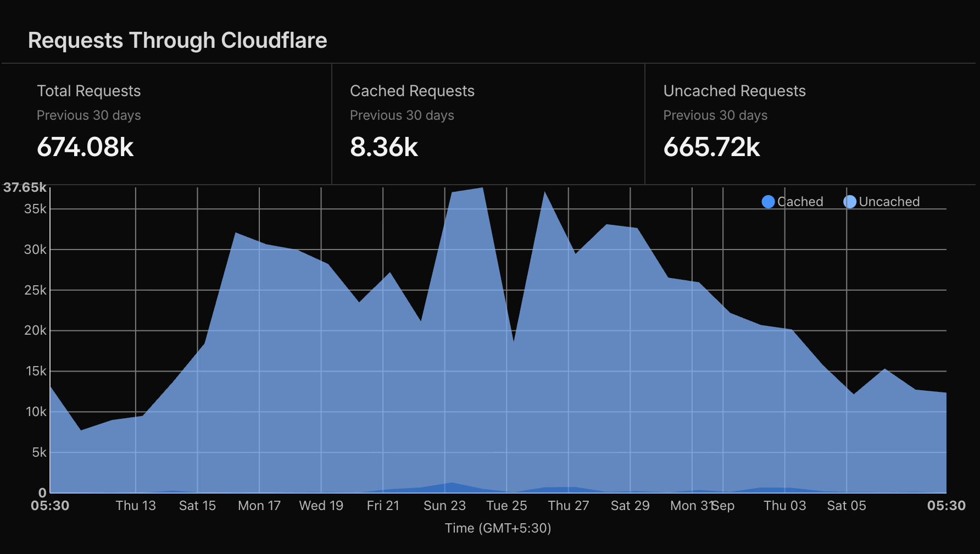980x554 pixels.
Task: Click the Cached legend label
Action: pos(800,202)
